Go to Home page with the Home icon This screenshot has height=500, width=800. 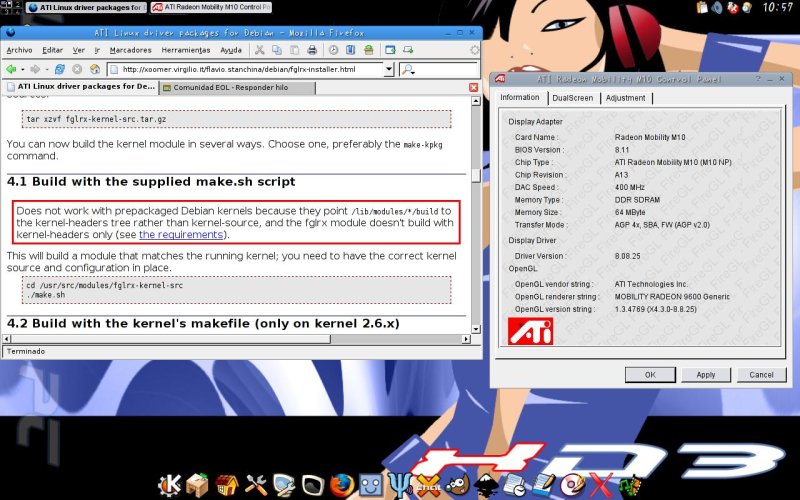point(95,69)
